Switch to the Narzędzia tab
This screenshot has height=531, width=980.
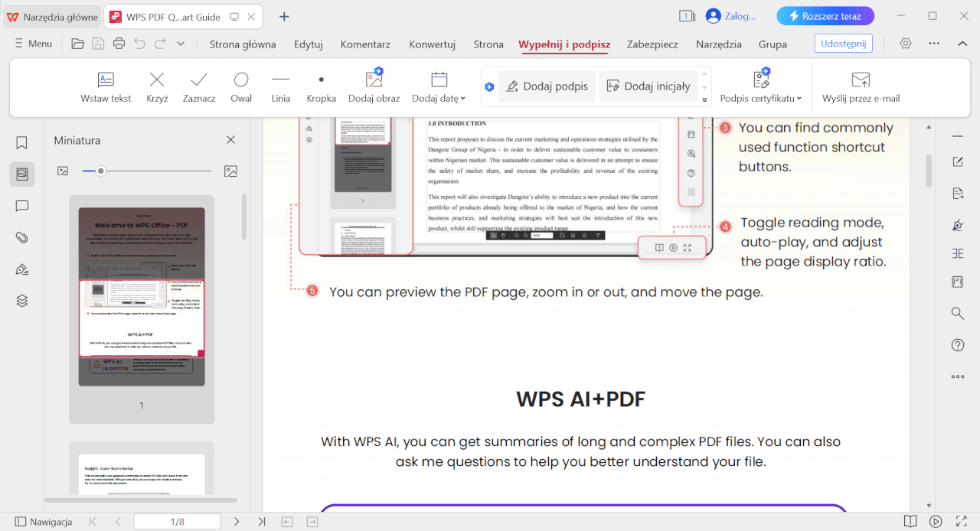tap(719, 44)
